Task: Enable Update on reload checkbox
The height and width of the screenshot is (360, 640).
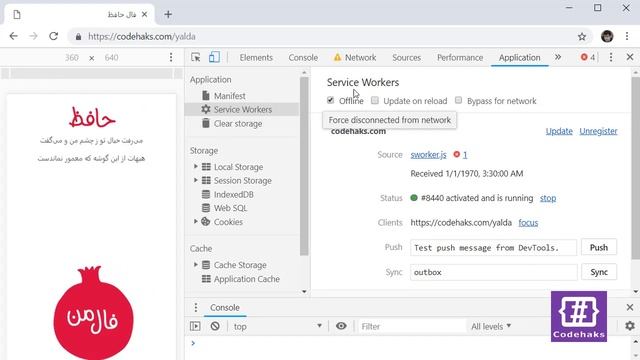Action: pyautogui.click(x=375, y=100)
